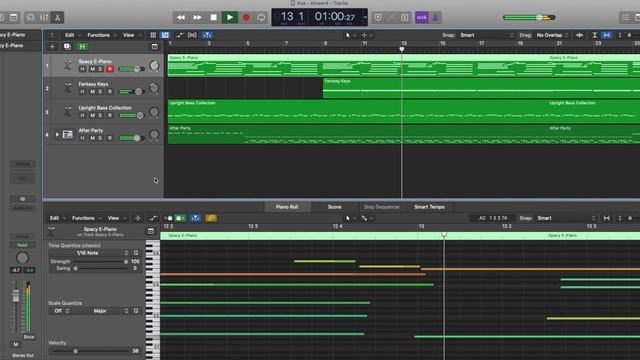Toggle Cycle mode in the transport
The height and width of the screenshot is (360, 640).
click(261, 18)
